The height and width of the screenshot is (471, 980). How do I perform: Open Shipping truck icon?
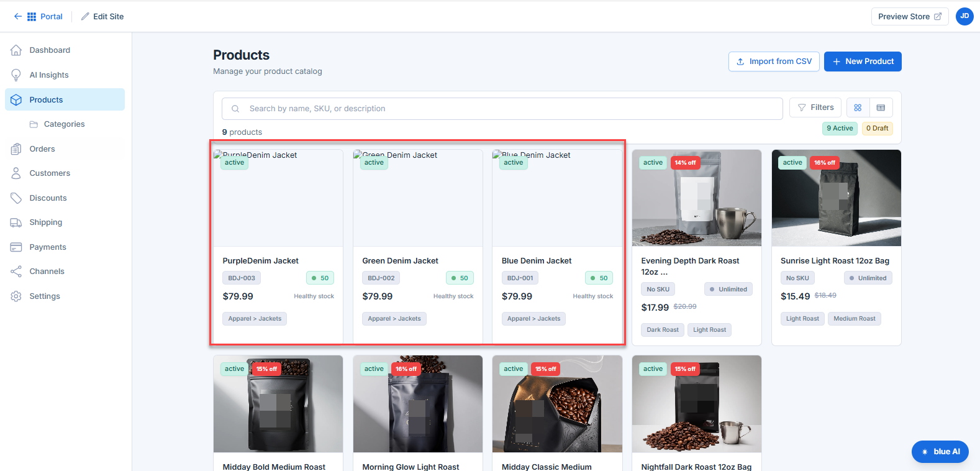click(16, 222)
